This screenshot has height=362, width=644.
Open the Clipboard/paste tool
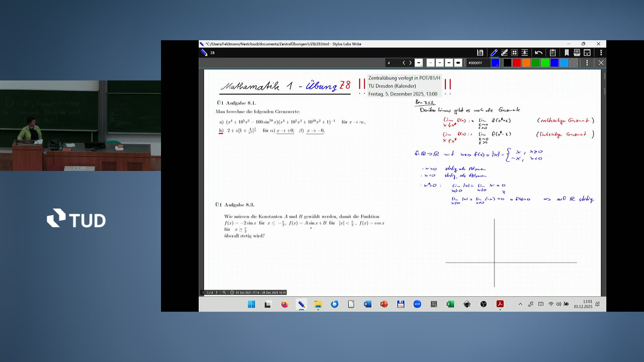(553, 53)
